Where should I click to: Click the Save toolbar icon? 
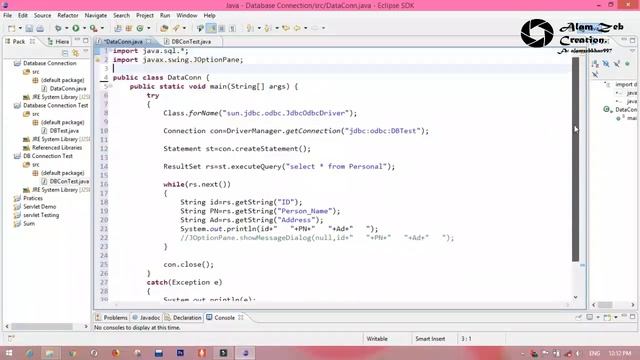pos(29,28)
